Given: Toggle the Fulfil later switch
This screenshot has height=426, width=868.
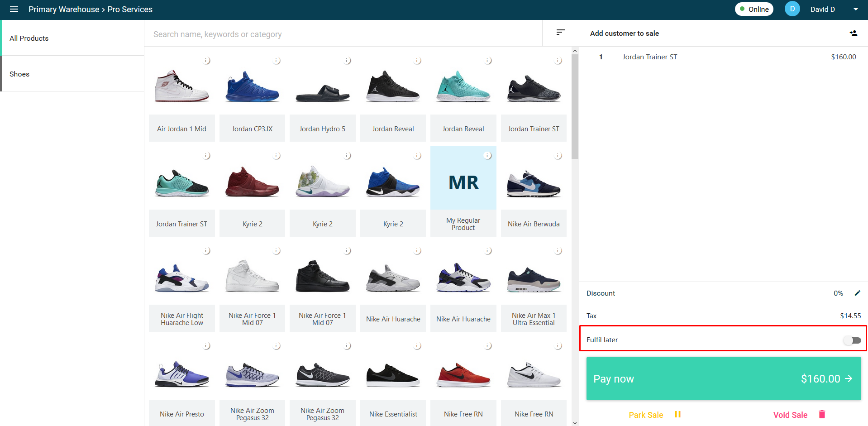Looking at the screenshot, I should pyautogui.click(x=852, y=340).
